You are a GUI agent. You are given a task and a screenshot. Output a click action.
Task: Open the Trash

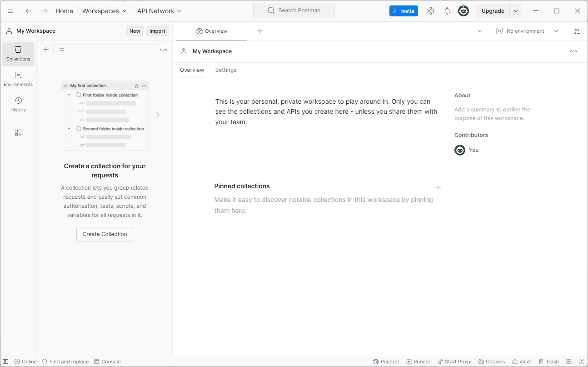[x=549, y=362]
